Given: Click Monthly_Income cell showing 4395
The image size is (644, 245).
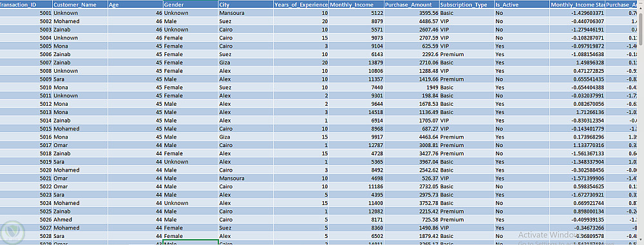Looking at the screenshot, I should [356, 195].
